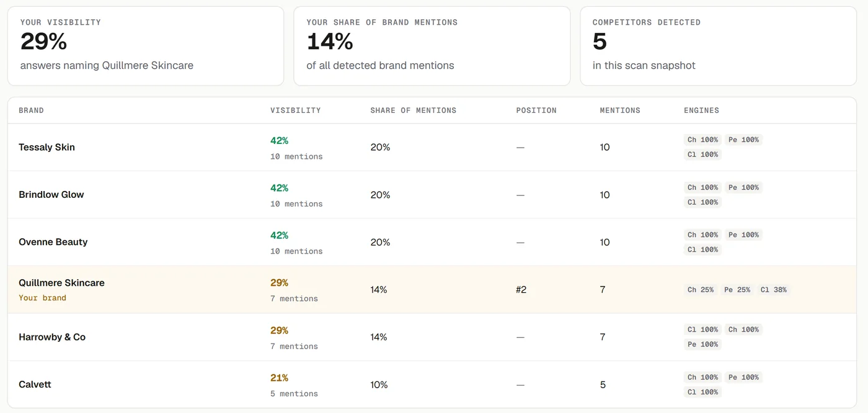Click Quillmere Skincare's #2 position value
Viewport: 868px width, 413px height.
click(x=521, y=290)
